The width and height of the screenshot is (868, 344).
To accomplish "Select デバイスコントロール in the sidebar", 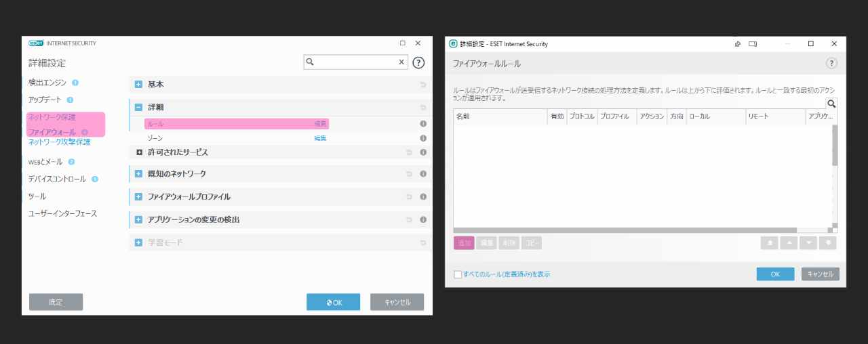I will [57, 179].
